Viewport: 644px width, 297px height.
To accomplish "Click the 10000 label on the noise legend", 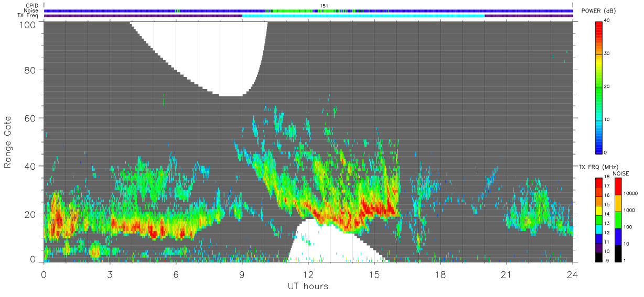I will pyautogui.click(x=630, y=194).
